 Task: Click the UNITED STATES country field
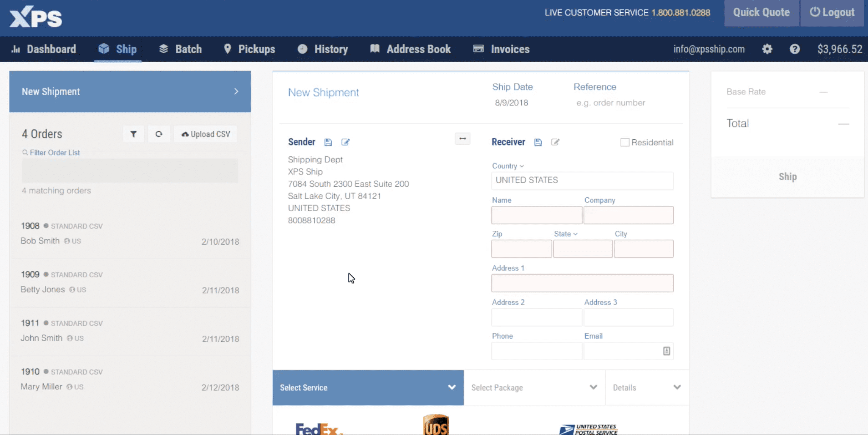[582, 181]
